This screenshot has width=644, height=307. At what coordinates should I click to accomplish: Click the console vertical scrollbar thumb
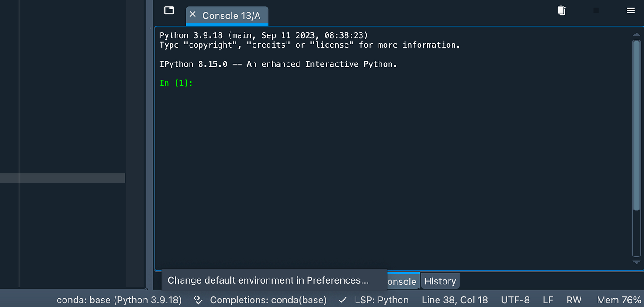(x=637, y=147)
